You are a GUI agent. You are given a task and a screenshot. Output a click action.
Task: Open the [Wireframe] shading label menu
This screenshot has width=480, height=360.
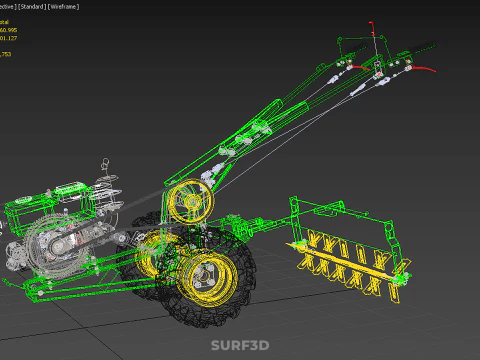(63, 7)
